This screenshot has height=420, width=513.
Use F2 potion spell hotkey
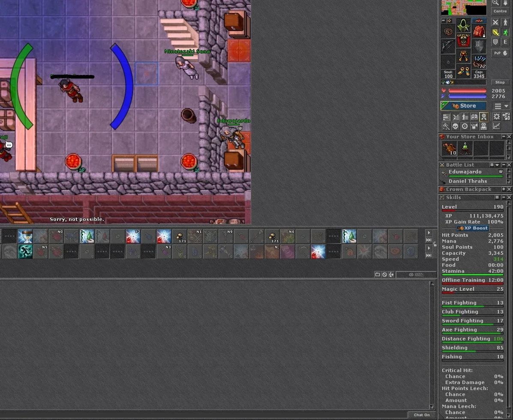[x=133, y=236]
